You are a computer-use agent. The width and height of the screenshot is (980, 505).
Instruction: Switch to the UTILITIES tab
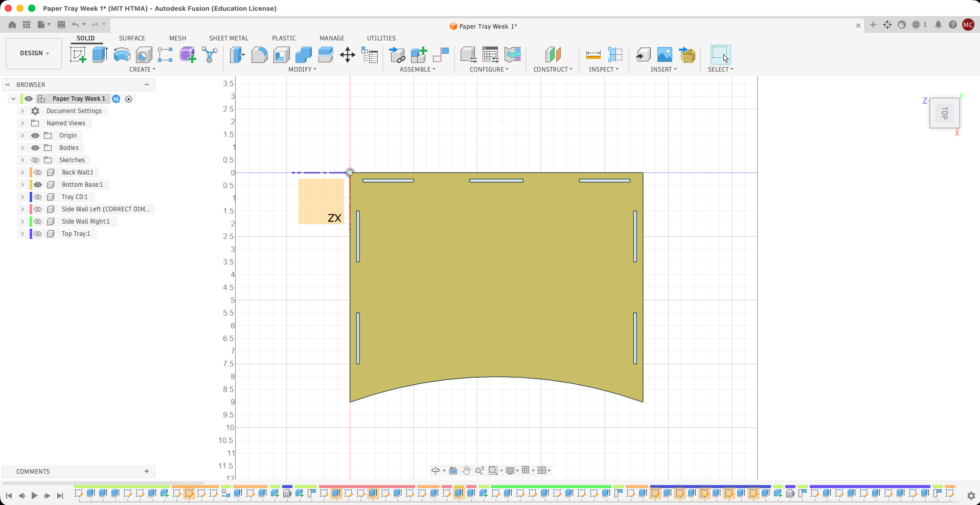(x=381, y=38)
